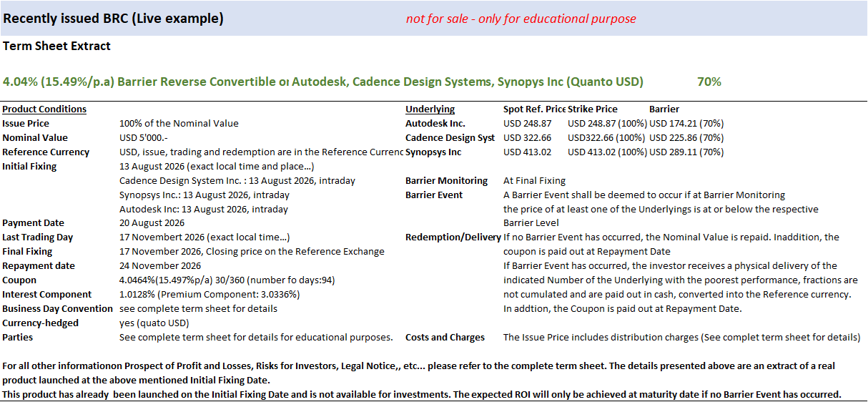This screenshot has height=402, width=868.
Task: Click the '24 November 2026' repayment value
Action: (159, 266)
